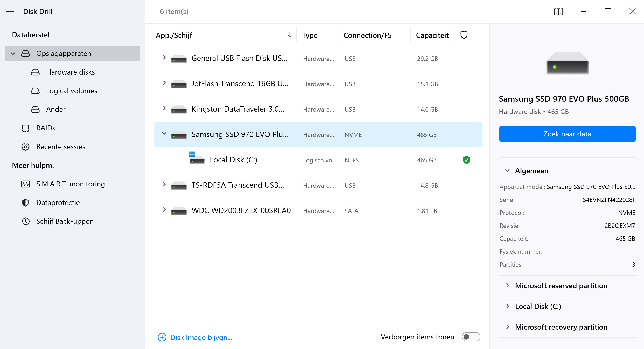The image size is (644, 349).
Task: Click Zoek naar data button
Action: (x=567, y=134)
